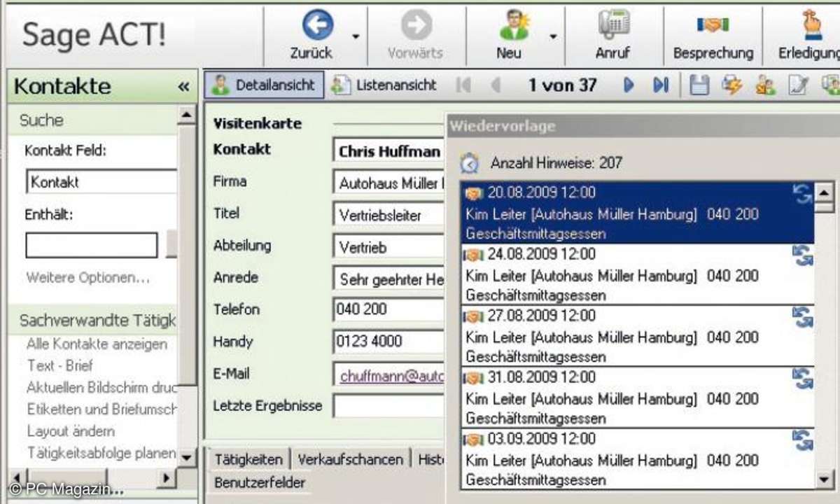Schedule a meeting with Besprechung icon
This screenshot has width=840, height=504.
pos(713,25)
